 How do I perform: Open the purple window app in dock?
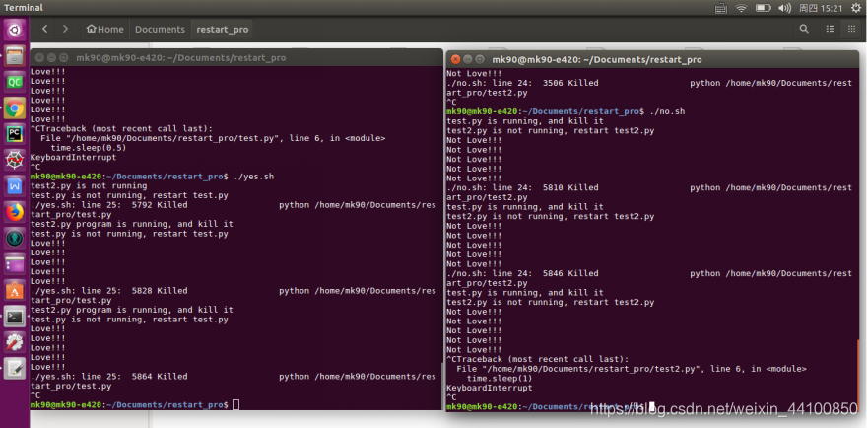[15, 264]
